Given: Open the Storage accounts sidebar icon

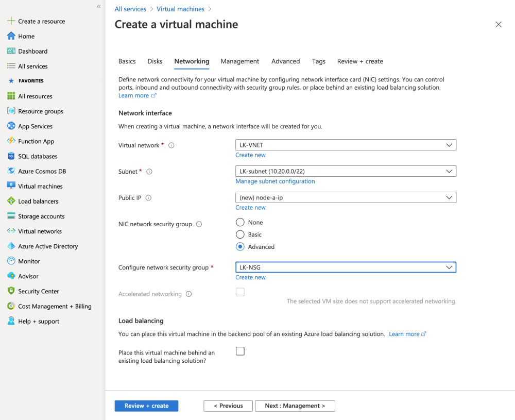Looking at the screenshot, I should point(11,216).
